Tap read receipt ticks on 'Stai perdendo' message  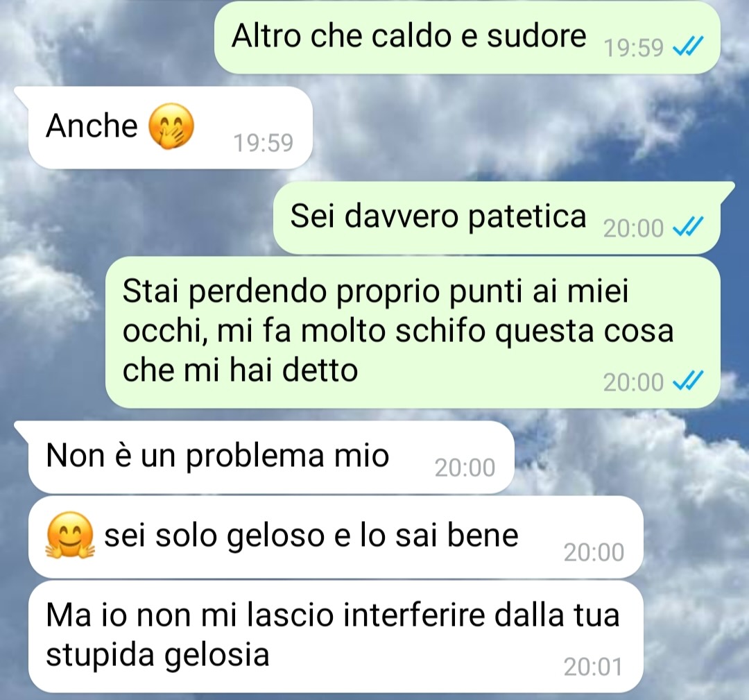[x=688, y=382]
